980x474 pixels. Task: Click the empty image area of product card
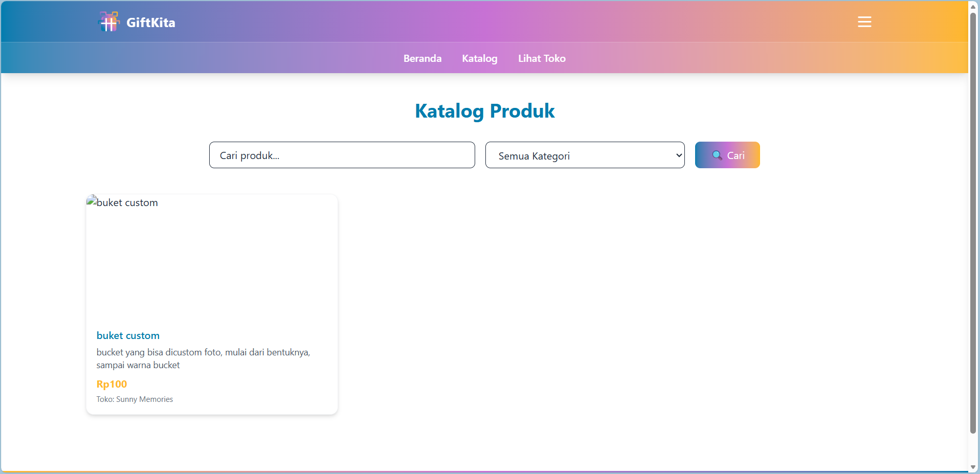pyautogui.click(x=212, y=266)
